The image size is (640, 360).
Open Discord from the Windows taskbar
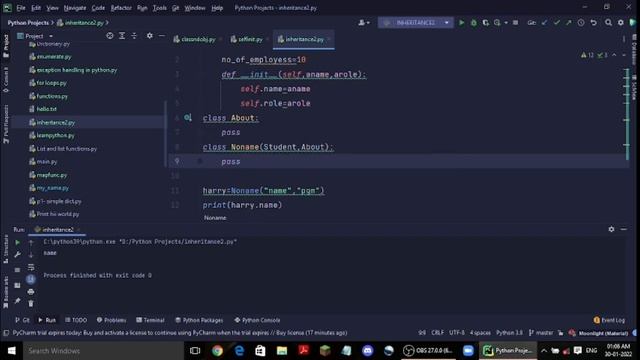(367, 351)
